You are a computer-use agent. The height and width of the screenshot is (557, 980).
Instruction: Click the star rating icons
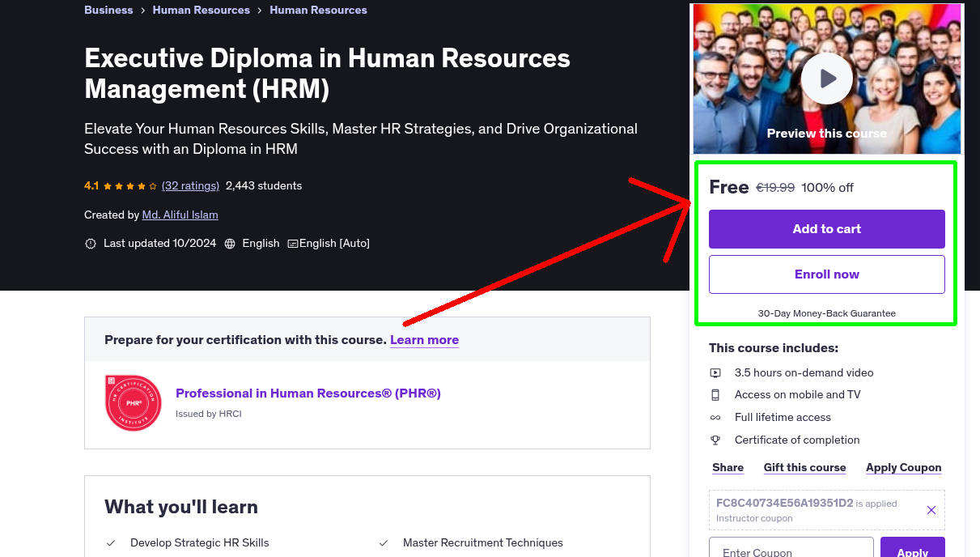pos(130,186)
